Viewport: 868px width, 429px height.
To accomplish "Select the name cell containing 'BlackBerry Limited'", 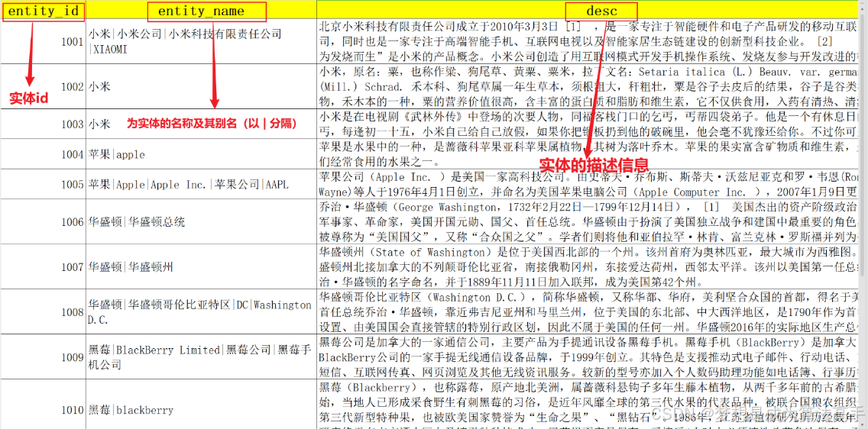I will [202, 356].
